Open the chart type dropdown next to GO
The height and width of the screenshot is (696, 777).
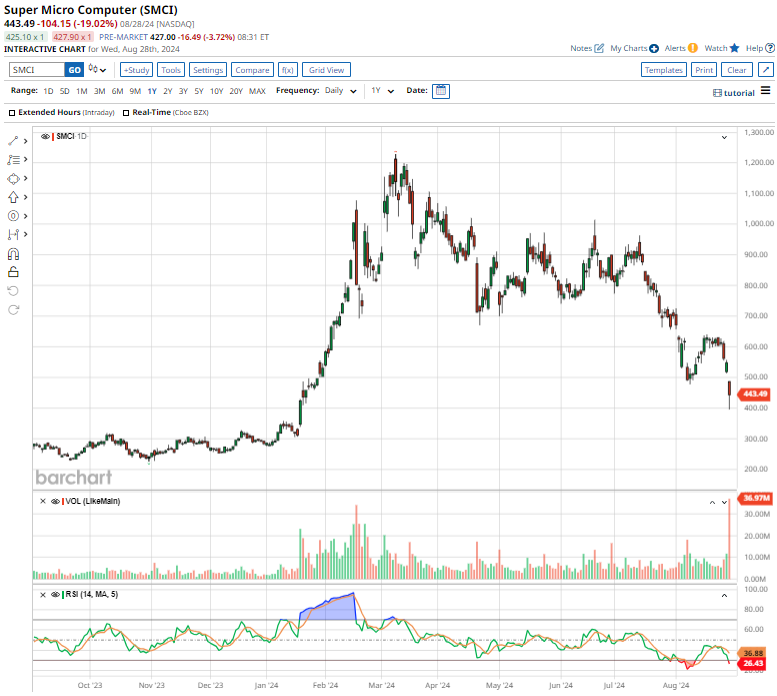[x=97, y=70]
